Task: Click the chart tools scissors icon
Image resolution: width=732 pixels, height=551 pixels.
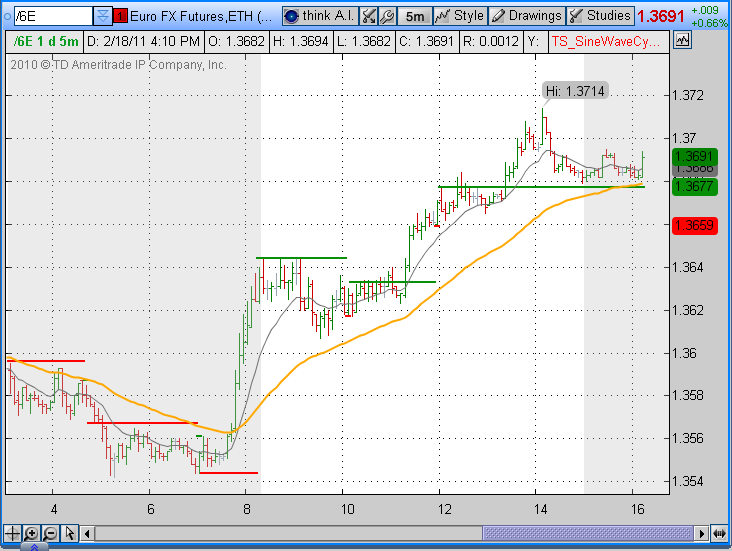Action: tap(369, 16)
